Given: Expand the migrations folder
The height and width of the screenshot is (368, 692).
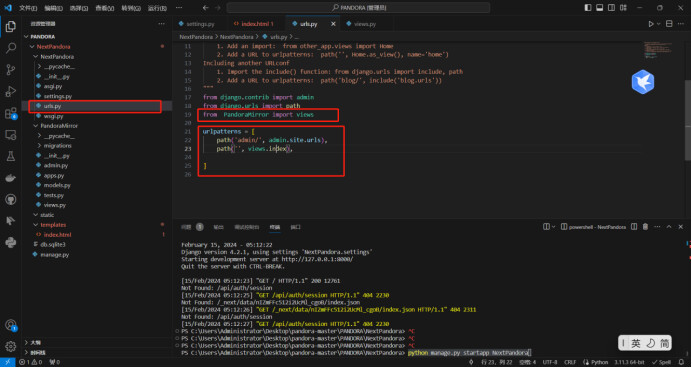Looking at the screenshot, I should [x=57, y=146].
